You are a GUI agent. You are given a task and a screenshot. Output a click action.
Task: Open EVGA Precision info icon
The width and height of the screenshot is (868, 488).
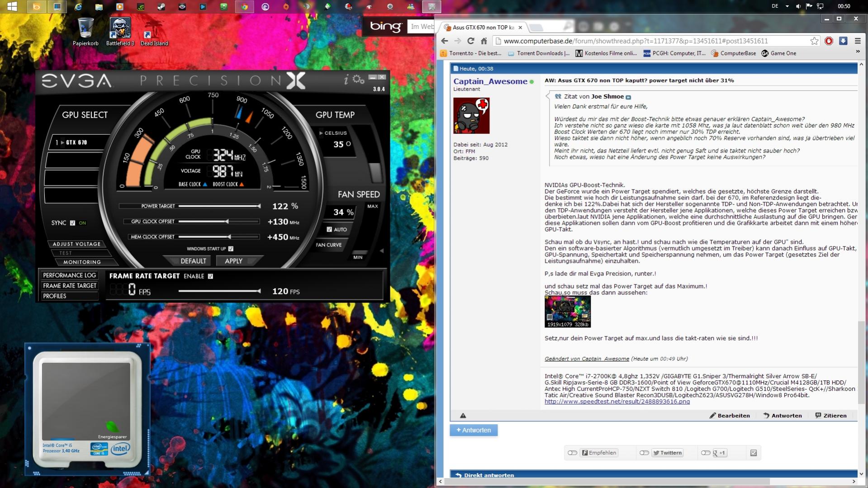pyautogui.click(x=346, y=80)
